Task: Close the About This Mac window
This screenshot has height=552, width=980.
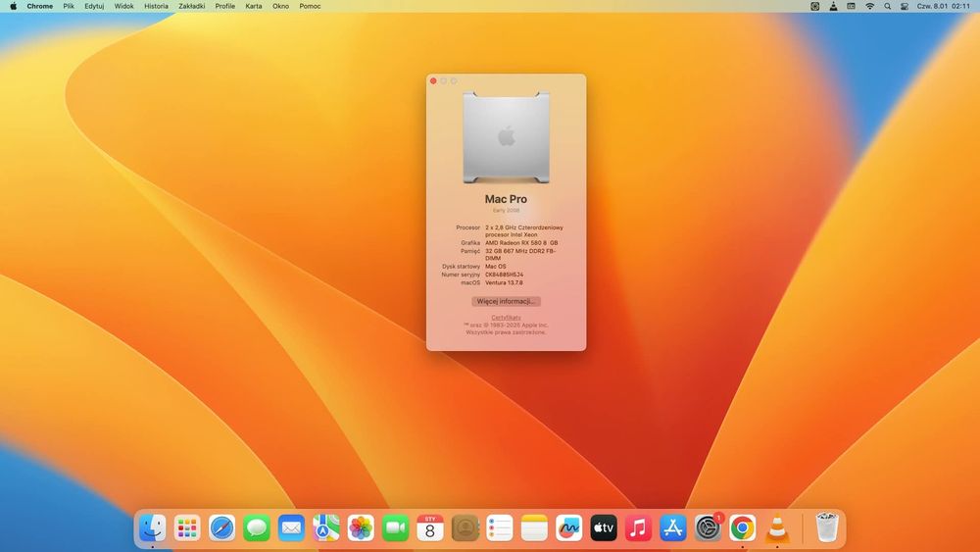Action: point(433,81)
